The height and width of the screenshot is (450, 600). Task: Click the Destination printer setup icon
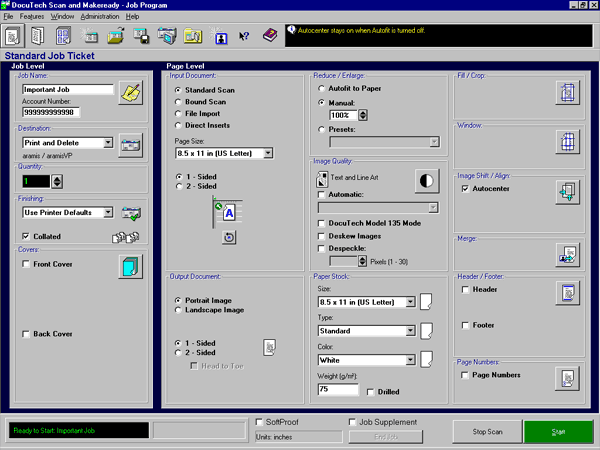pyautogui.click(x=131, y=145)
